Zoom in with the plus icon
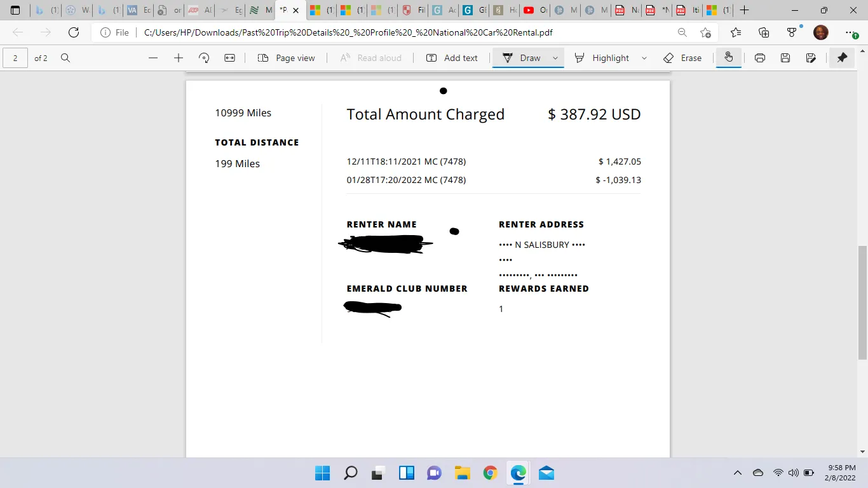Viewport: 868px width, 488px height. coord(179,58)
